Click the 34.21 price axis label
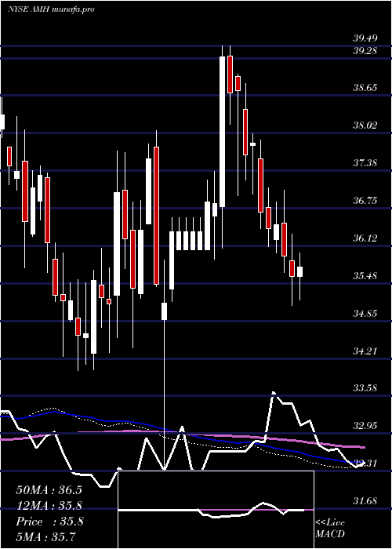The image size is (392, 549). coord(365,351)
